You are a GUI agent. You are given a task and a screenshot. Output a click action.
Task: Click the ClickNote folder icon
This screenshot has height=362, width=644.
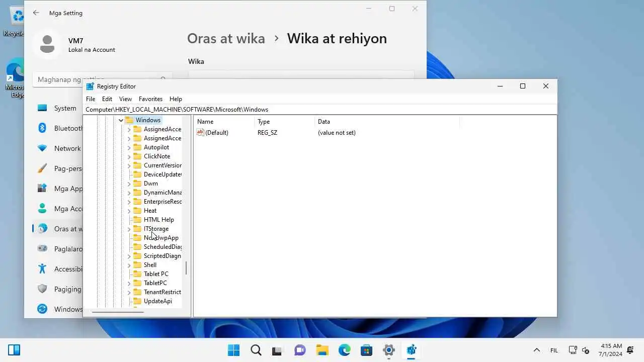137,156
